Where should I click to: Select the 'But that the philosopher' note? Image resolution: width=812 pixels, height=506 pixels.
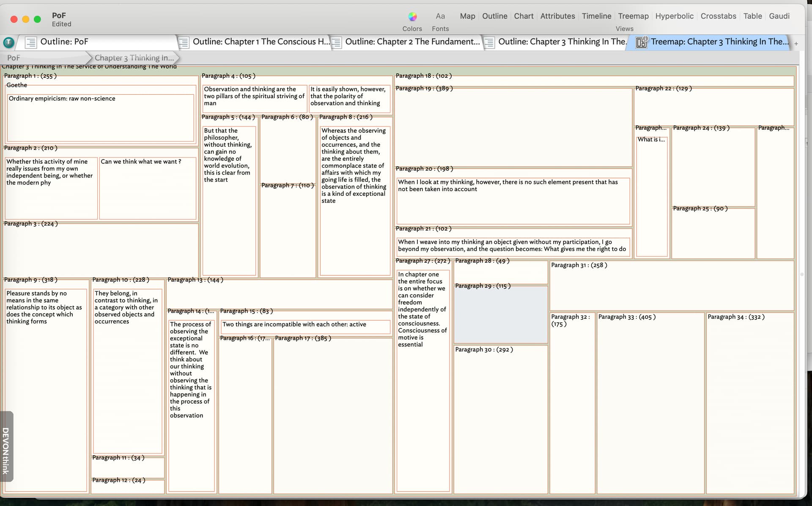(229, 201)
